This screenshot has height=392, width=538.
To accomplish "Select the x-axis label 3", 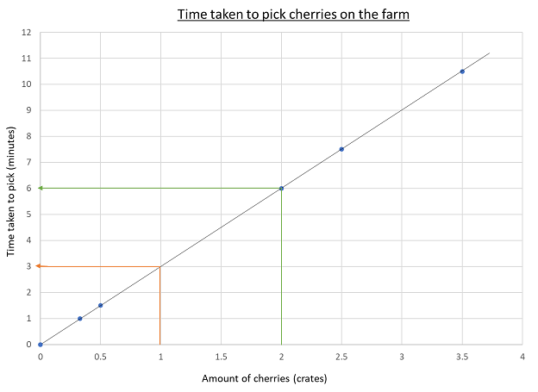I will pos(402,355).
